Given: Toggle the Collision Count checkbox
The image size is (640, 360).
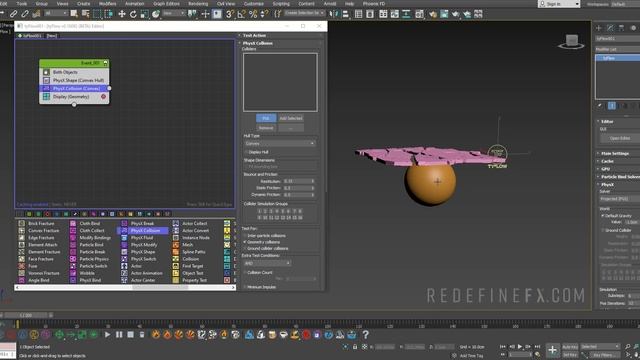Looking at the screenshot, I should point(245,272).
